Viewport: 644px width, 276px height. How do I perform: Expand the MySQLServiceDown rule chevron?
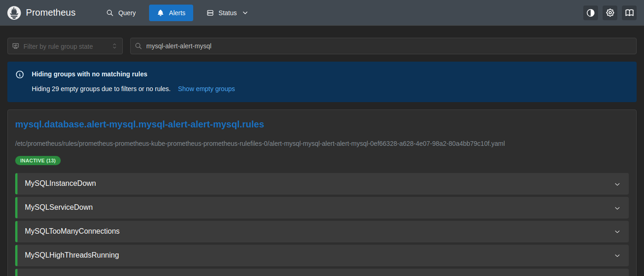[x=617, y=208]
